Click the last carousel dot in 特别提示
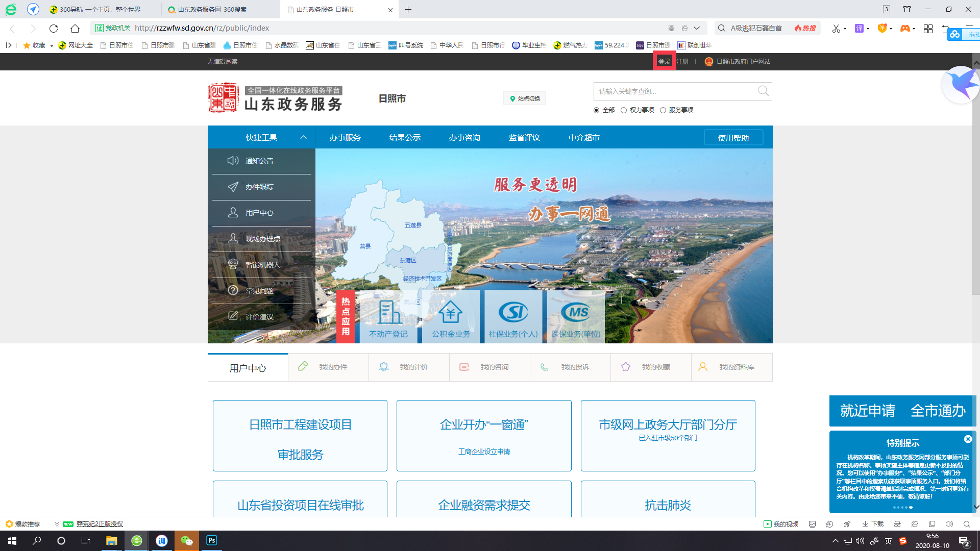The width and height of the screenshot is (980, 551). pyautogui.click(x=911, y=507)
